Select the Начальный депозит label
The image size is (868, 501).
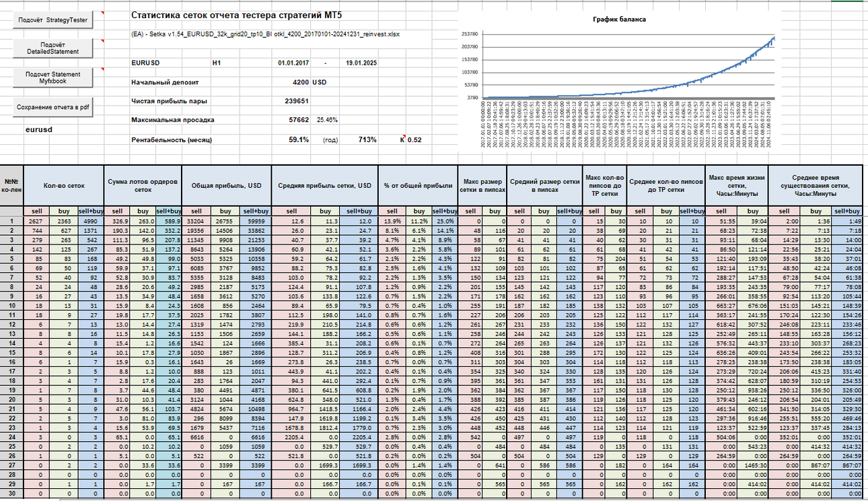[165, 82]
